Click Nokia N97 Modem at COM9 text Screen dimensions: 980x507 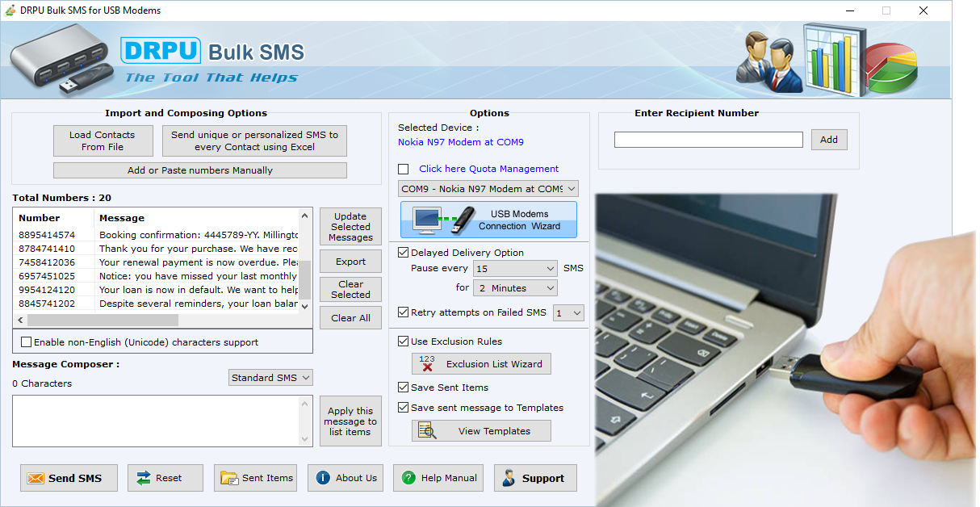[x=461, y=142]
